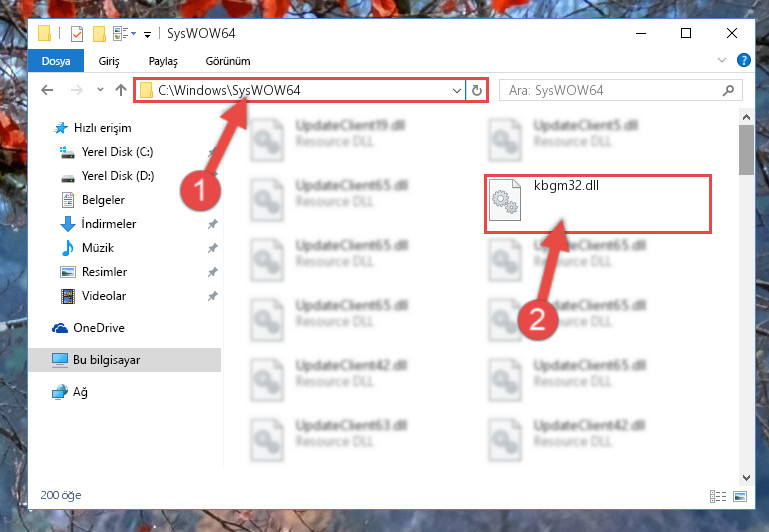Open Yerel Disk (D:) in sidebar
Viewport: 769px width, 532px height.
(x=117, y=176)
